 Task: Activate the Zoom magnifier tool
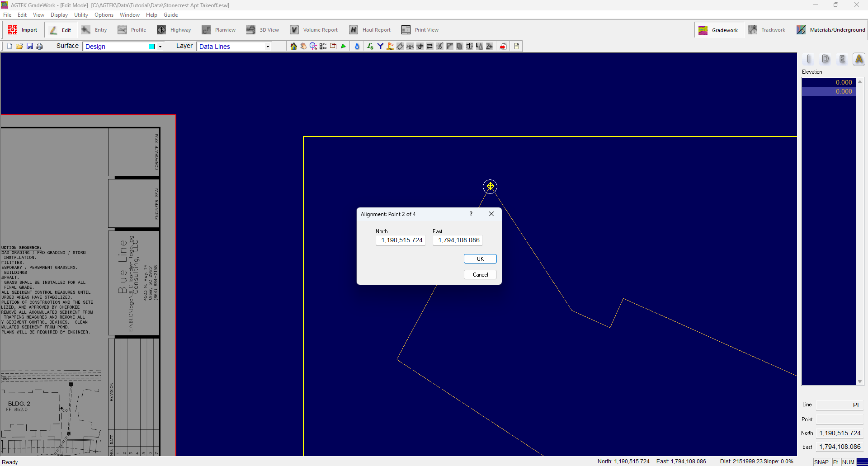point(312,46)
